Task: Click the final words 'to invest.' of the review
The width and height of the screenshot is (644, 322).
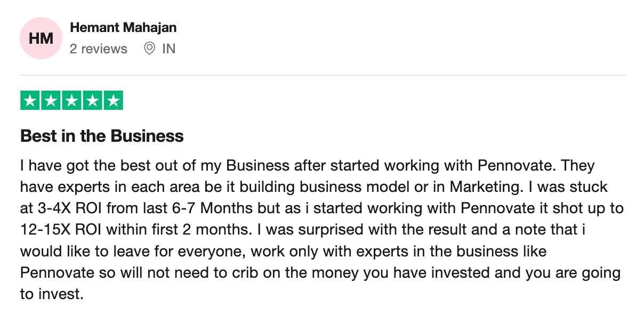Action: tap(52, 294)
